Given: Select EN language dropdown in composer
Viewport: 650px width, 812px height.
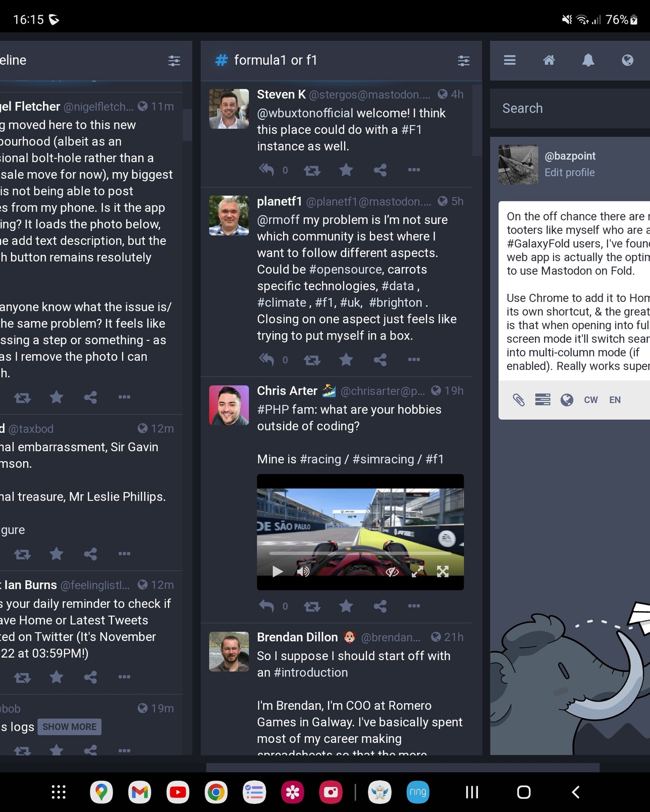Looking at the screenshot, I should point(615,400).
